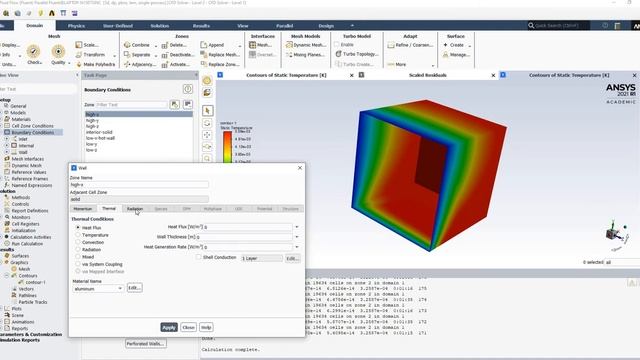Open Adjacency zones tool
Image resolution: width=640 pixels, height=360 pixels.
tap(140, 64)
